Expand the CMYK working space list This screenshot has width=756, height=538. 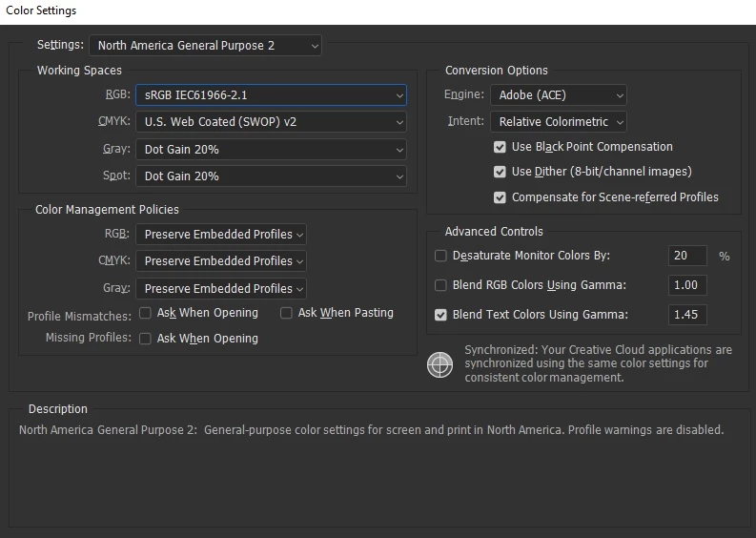(271, 121)
